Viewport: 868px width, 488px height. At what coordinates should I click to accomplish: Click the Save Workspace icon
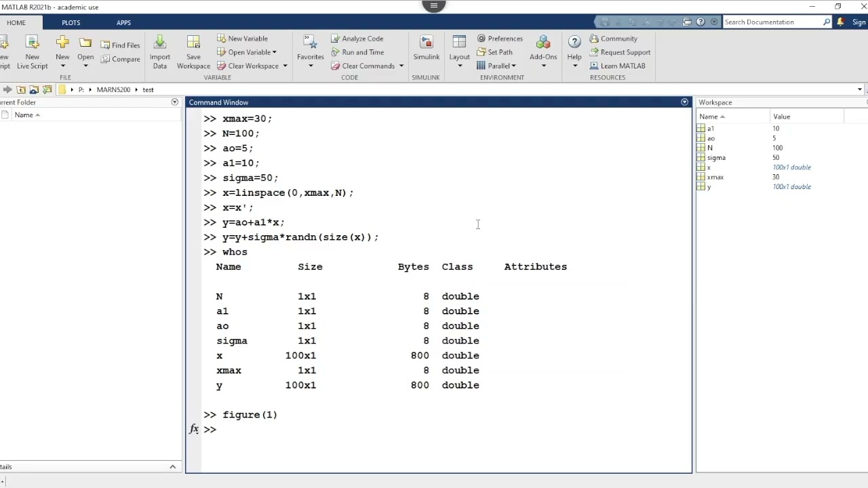(x=193, y=43)
